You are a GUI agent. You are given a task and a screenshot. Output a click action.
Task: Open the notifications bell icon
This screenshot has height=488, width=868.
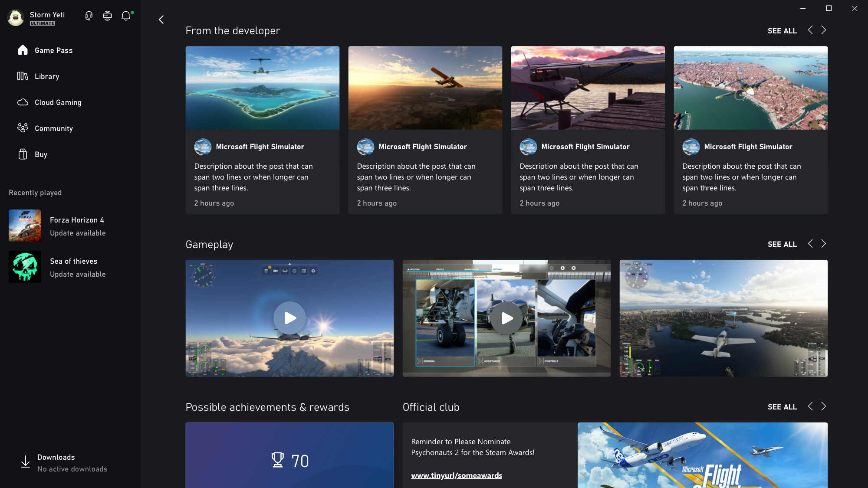(126, 16)
